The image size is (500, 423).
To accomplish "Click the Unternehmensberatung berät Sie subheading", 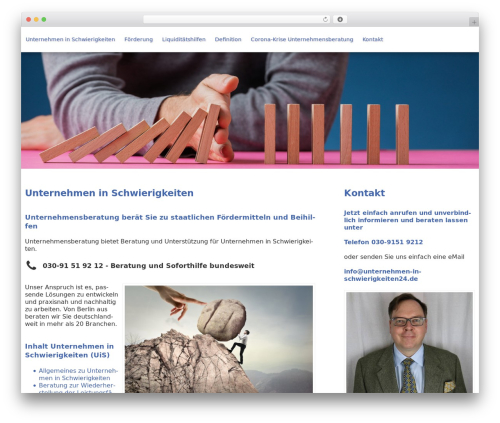I will (170, 222).
